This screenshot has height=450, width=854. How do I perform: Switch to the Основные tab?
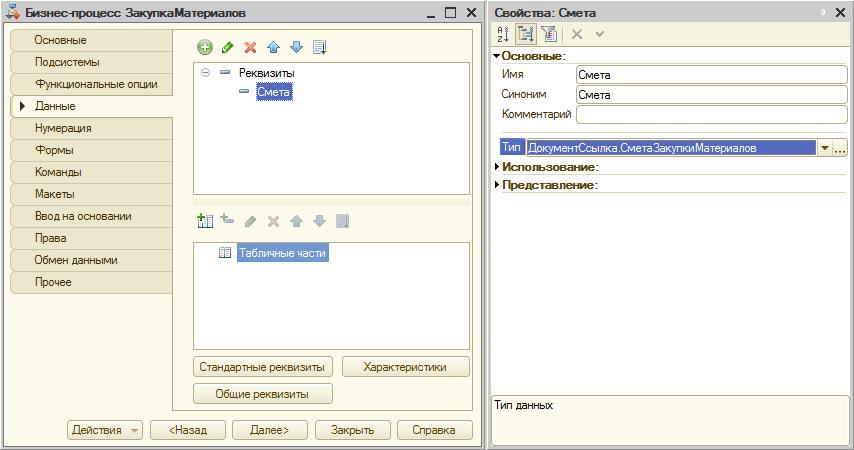(x=92, y=40)
